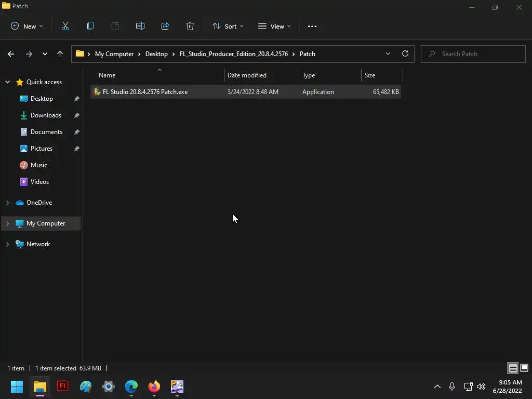Expand the My Computer tree node
Viewport: 532px width, 399px height.
click(x=7, y=223)
